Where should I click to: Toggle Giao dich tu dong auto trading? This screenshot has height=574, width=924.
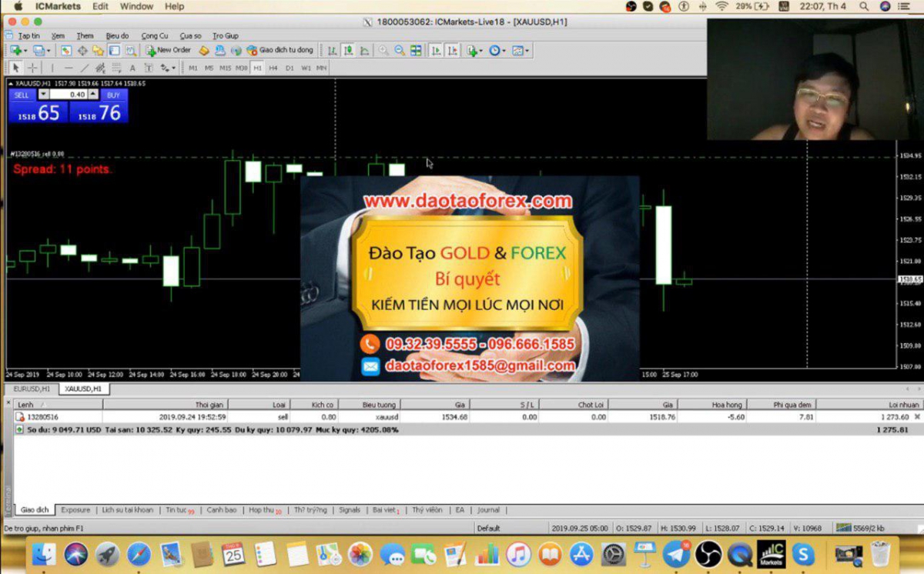279,50
